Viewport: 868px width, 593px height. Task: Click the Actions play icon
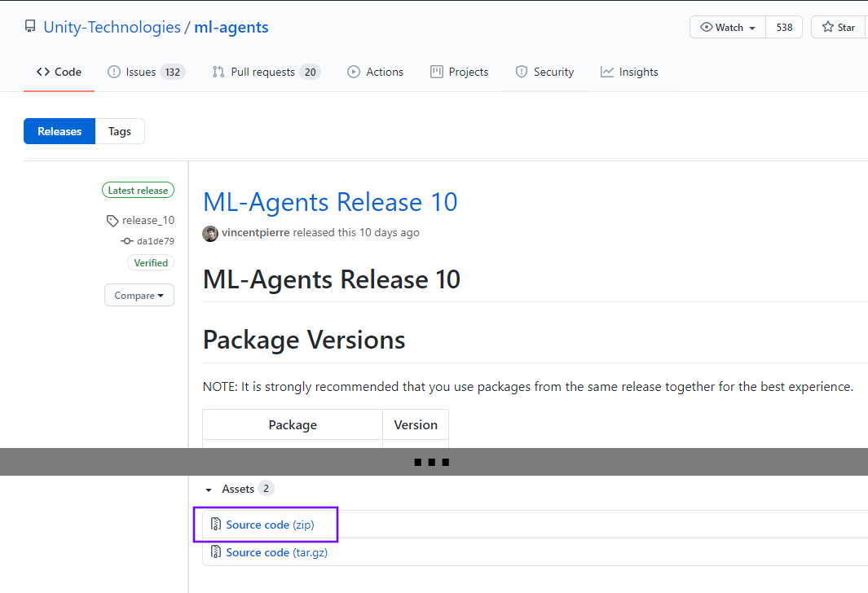click(x=353, y=72)
